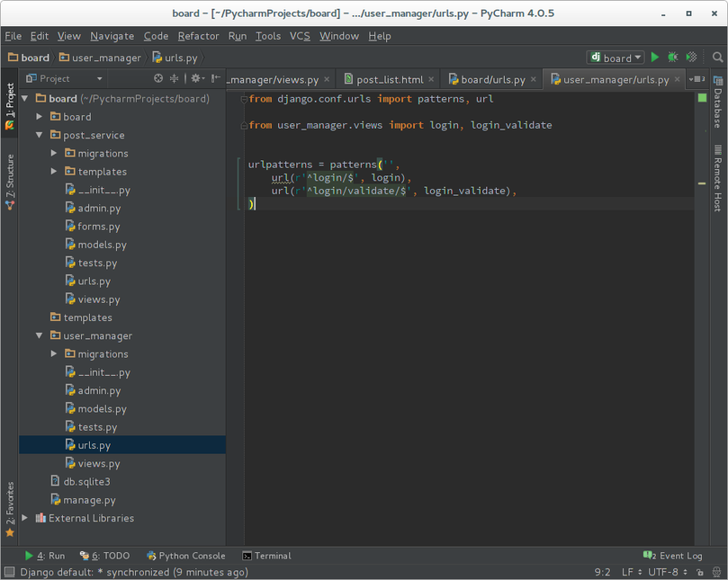Collapse all icon in Project panel
Viewport: 728px width, 580px height.
pyautogui.click(x=174, y=78)
